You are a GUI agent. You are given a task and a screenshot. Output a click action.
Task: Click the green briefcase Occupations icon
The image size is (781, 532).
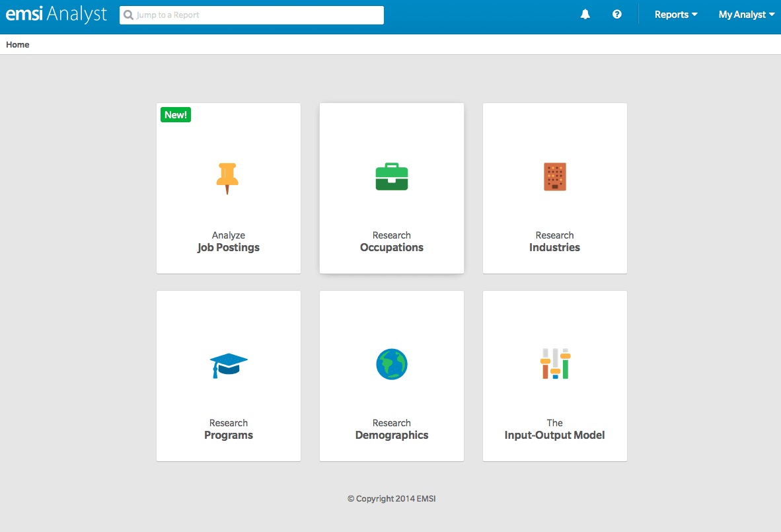tap(391, 177)
